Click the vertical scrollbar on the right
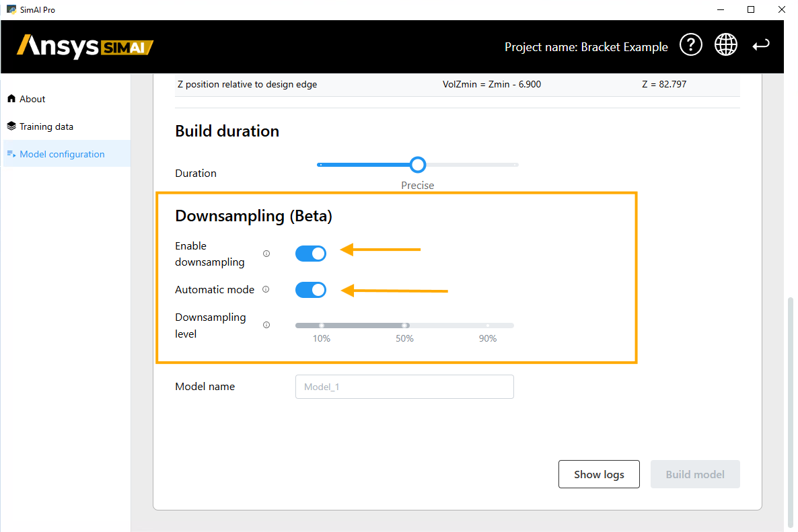 point(790,410)
